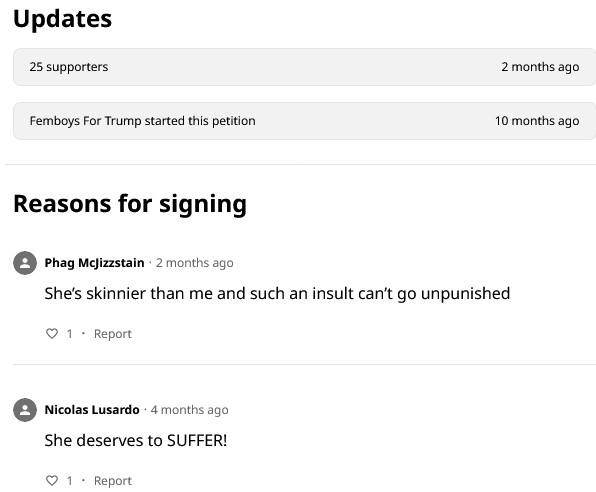Like Nicolas Lusardo's comment with the heart icon
This screenshot has width=596, height=492.
[x=52, y=481]
